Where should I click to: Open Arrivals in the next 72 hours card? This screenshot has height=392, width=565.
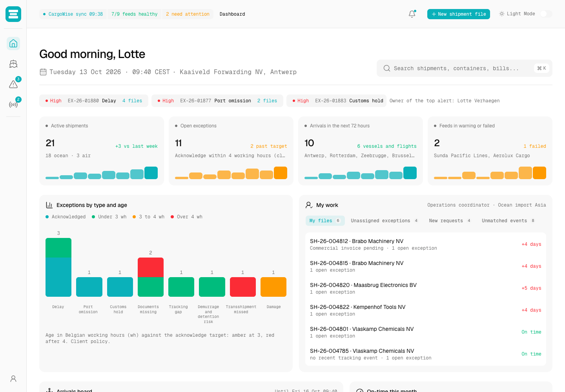tap(361, 151)
